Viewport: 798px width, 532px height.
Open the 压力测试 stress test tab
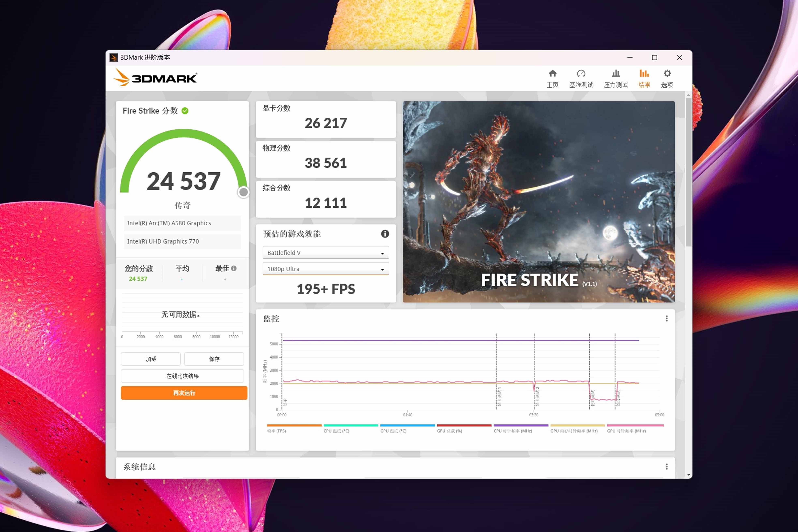(616, 79)
